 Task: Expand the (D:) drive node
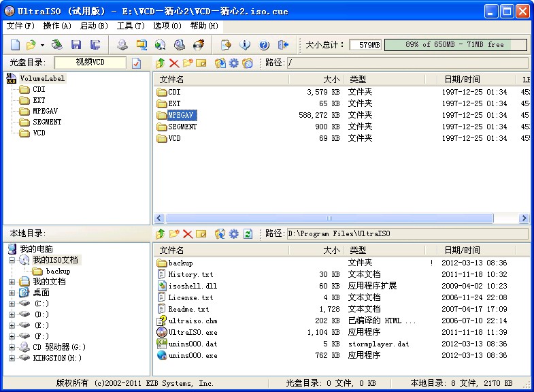(12, 314)
